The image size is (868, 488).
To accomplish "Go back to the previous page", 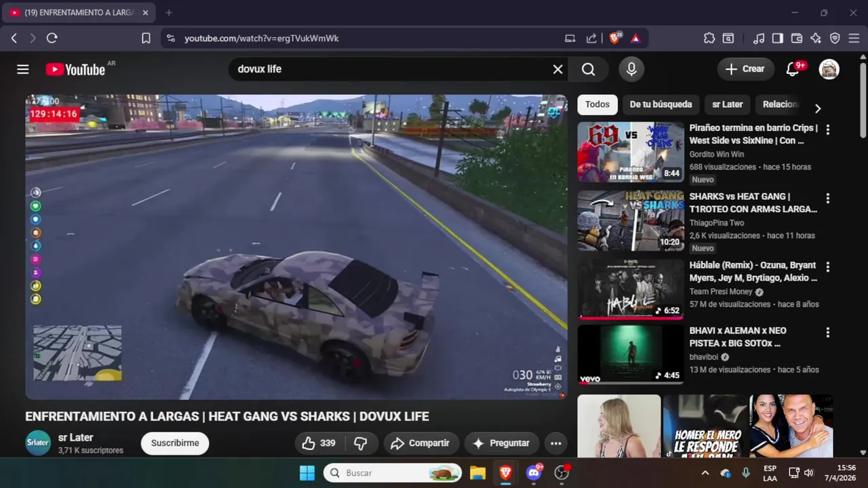I will [x=14, y=39].
